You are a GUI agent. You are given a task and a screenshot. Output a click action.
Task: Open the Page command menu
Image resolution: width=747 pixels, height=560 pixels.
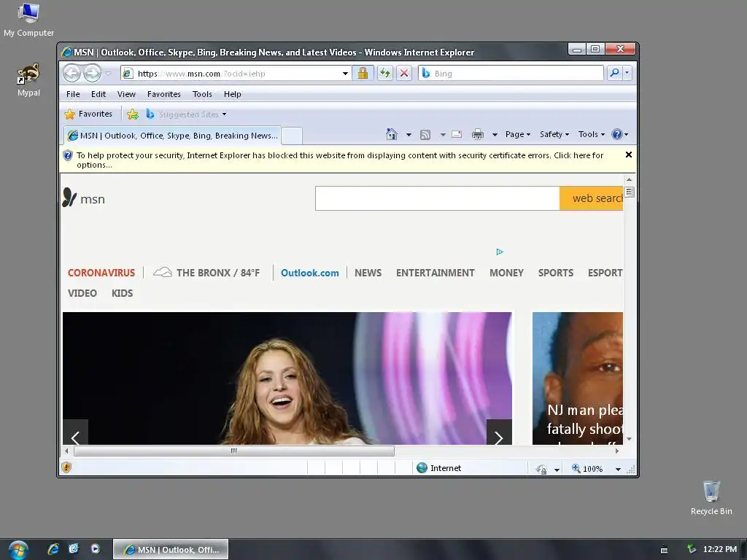coord(518,134)
